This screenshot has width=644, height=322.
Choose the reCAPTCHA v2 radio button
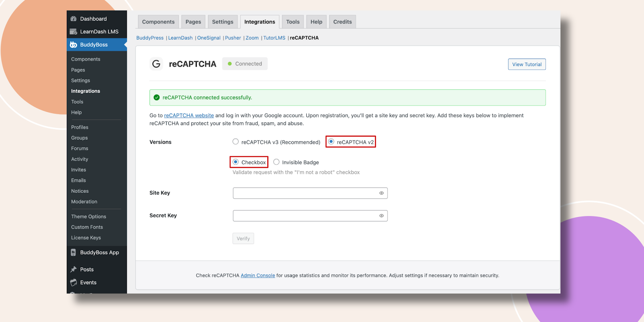(331, 142)
